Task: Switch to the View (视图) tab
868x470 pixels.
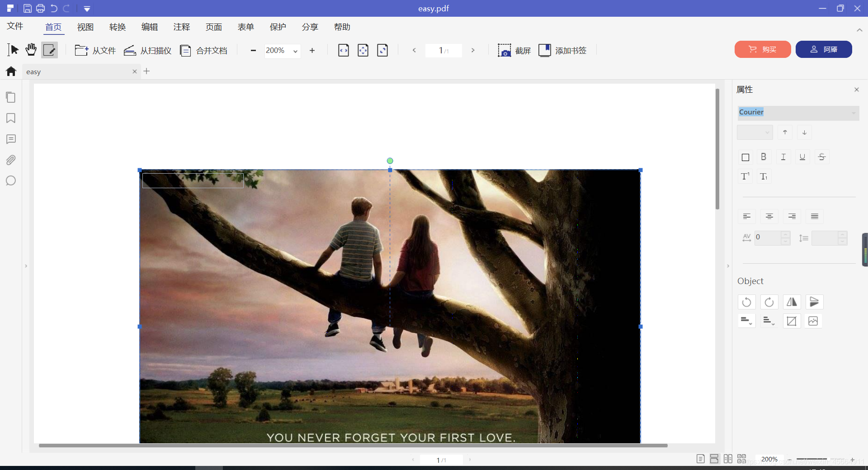Action: tap(85, 27)
